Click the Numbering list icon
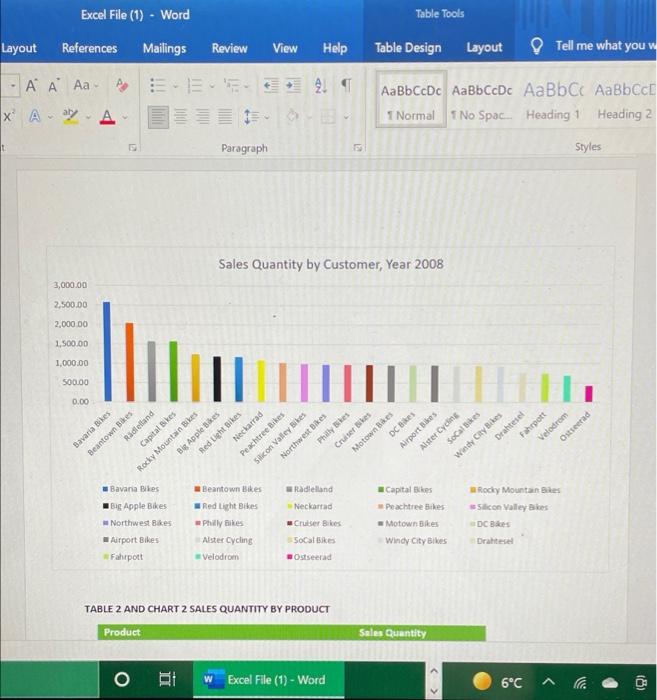 (195, 85)
